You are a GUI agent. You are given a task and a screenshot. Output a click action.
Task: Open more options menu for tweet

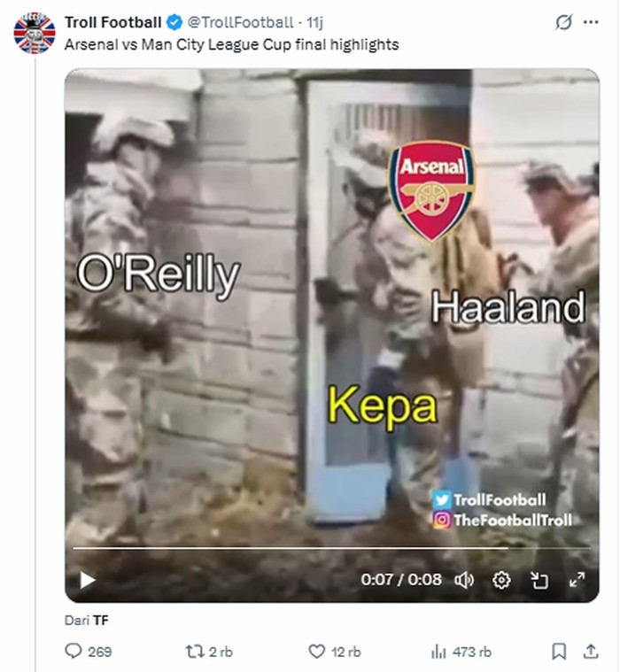tap(591, 22)
